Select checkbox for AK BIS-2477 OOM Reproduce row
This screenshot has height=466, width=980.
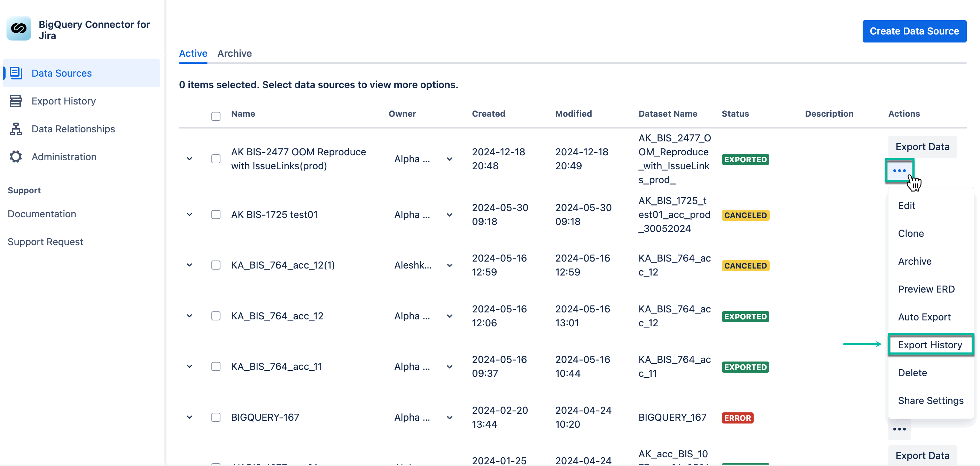click(x=216, y=158)
